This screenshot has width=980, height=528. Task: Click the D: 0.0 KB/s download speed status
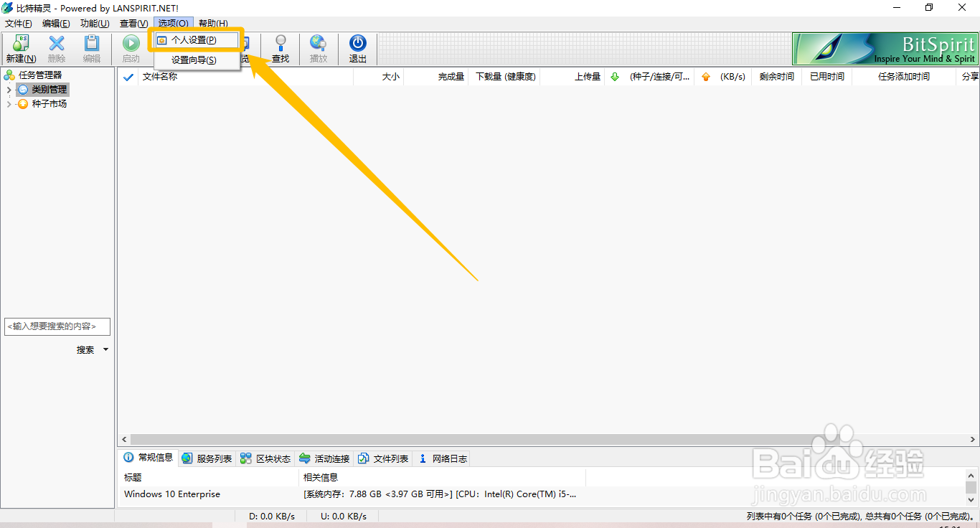click(x=273, y=517)
